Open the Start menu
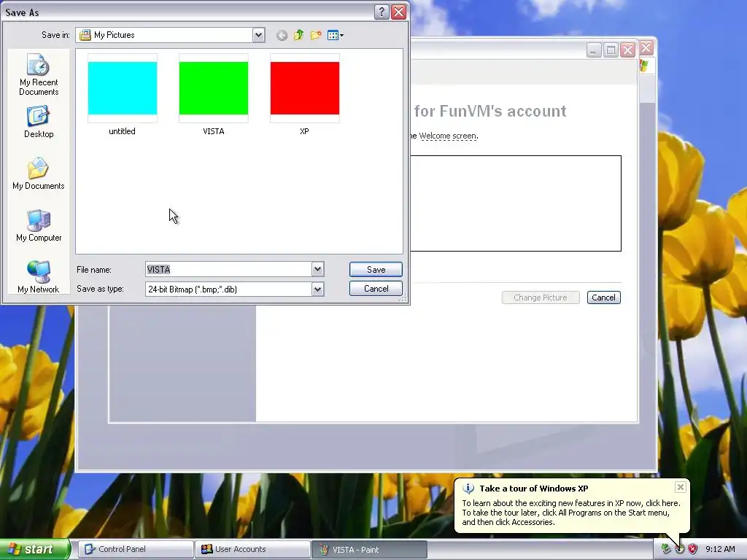This screenshot has width=747, height=560. (x=35, y=550)
